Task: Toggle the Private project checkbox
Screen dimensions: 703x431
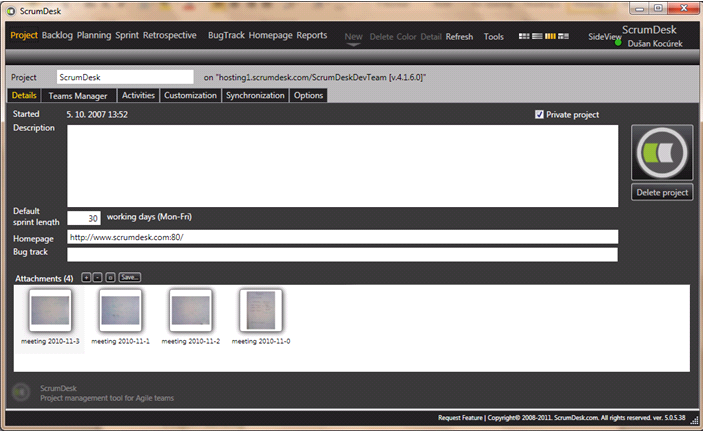Action: pos(539,114)
